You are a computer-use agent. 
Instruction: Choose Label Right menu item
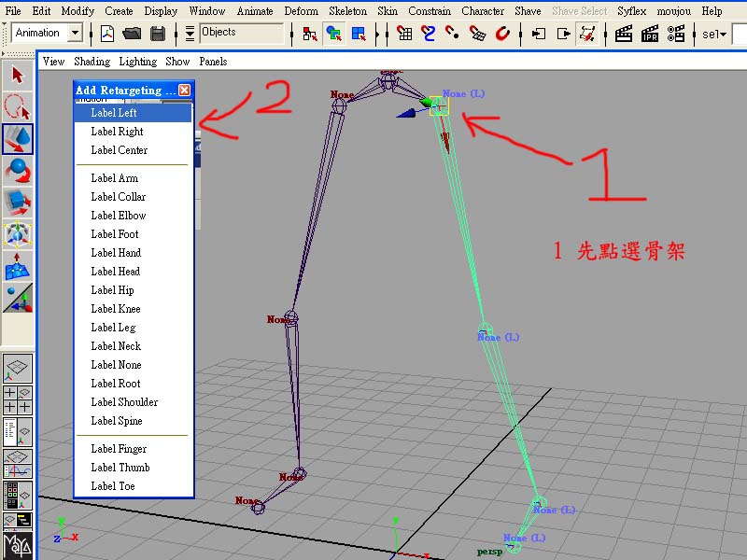pos(134,132)
